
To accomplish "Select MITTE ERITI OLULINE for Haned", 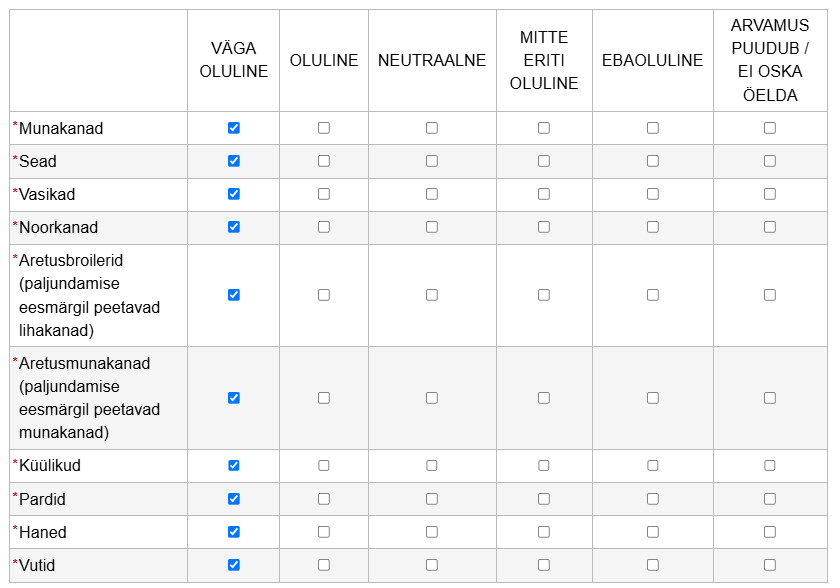I will point(544,532).
